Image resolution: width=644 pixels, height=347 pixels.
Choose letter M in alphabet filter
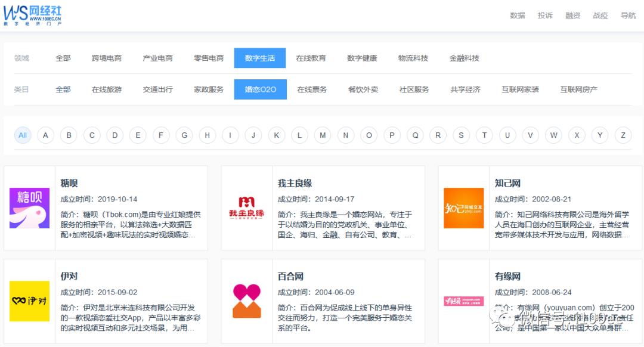[x=323, y=135]
